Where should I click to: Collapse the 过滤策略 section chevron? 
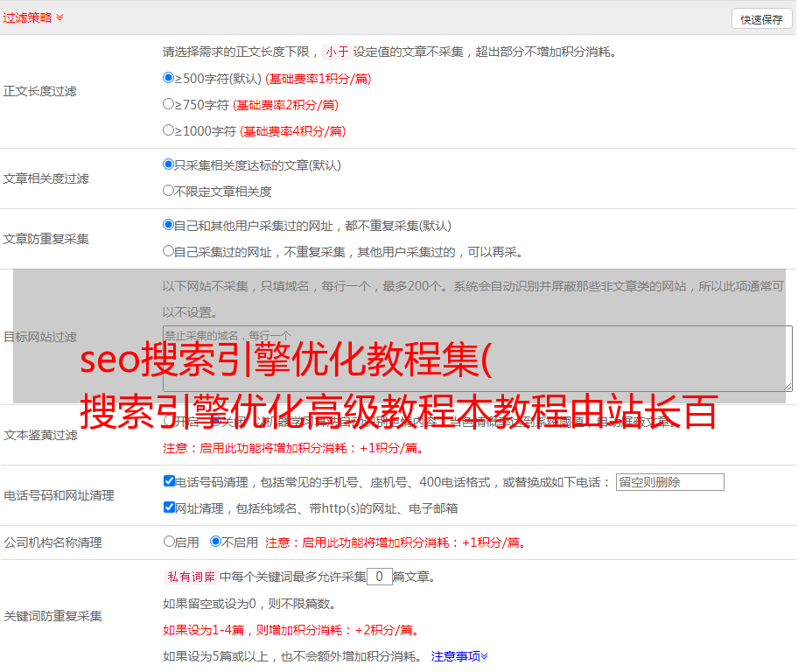pyautogui.click(x=59, y=17)
